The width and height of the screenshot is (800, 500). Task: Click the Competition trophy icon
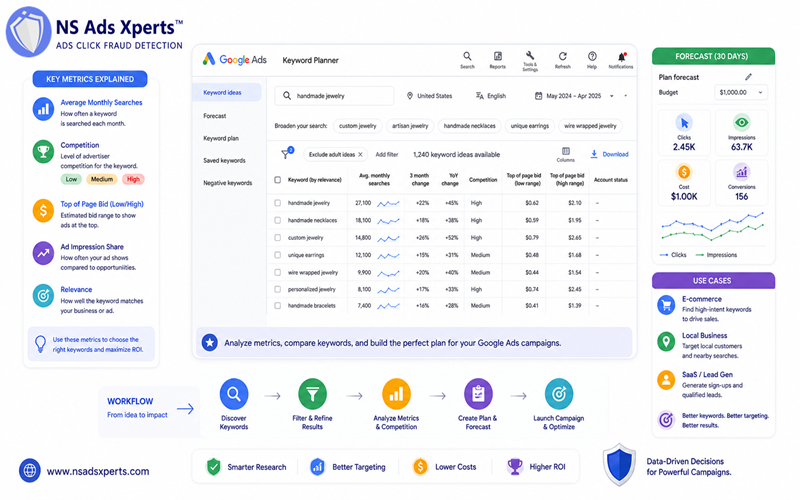click(43, 152)
